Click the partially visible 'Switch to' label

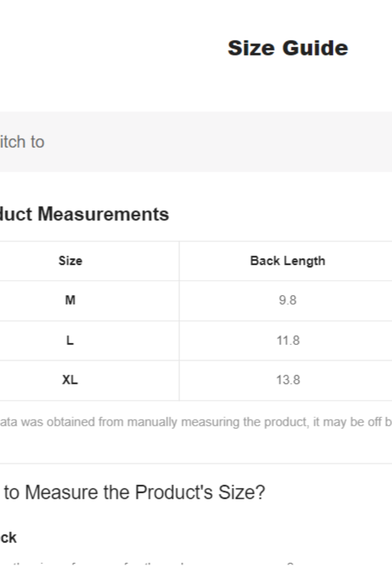[22, 142]
